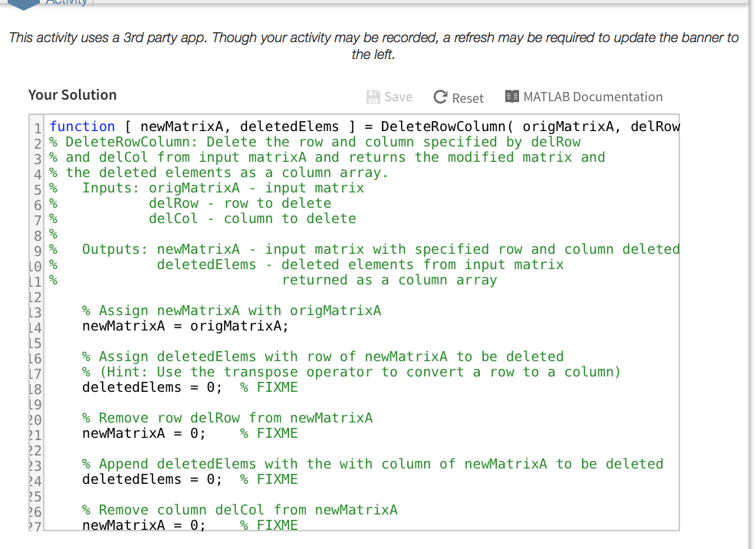Click the Save button text
The image size is (756, 549).
[397, 97]
